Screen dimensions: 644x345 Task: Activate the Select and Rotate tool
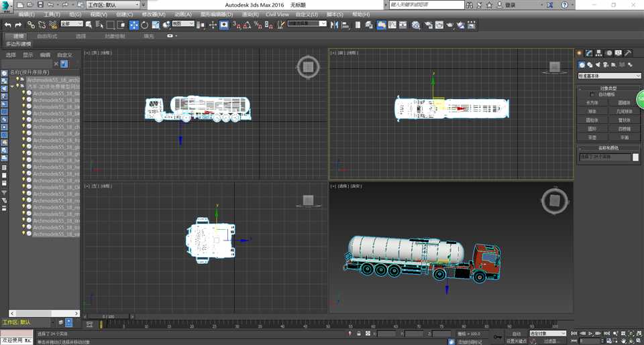click(x=145, y=25)
